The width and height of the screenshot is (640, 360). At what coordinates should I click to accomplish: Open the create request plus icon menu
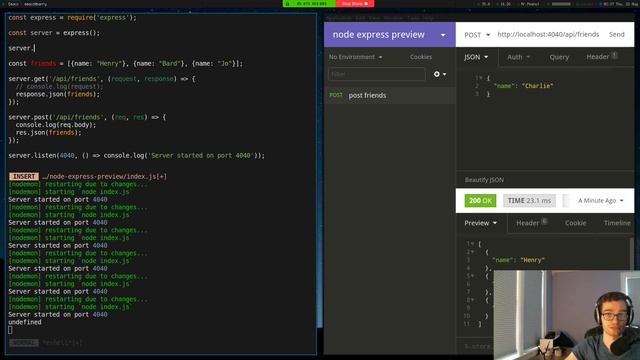pos(440,74)
